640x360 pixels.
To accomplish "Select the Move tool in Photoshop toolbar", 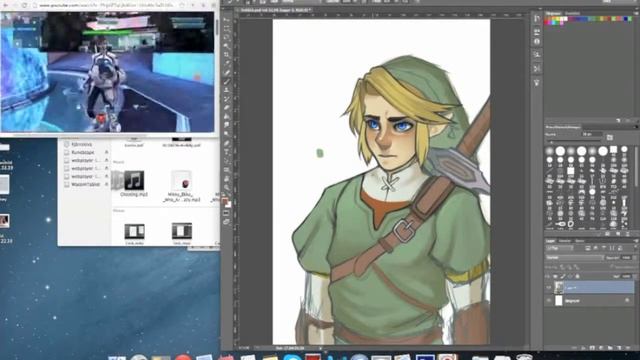I will tap(227, 20).
